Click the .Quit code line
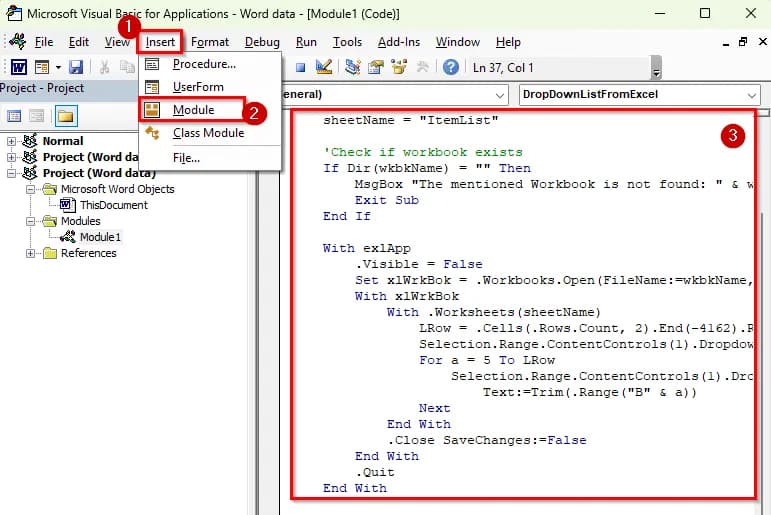 tap(375, 472)
